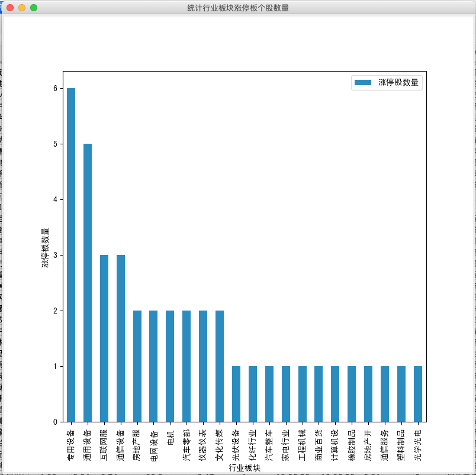This screenshot has width=476, height=475.
Task: Click the x-axis tick label 电网设备
Action: 153,446
